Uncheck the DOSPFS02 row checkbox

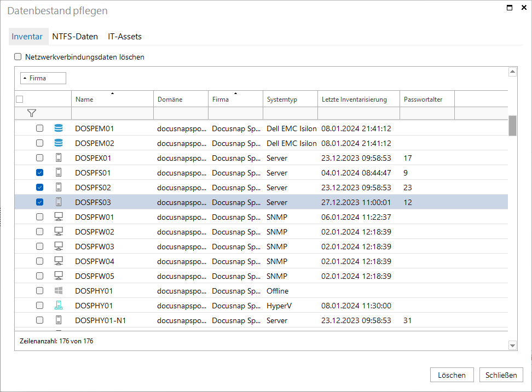[x=40, y=187]
